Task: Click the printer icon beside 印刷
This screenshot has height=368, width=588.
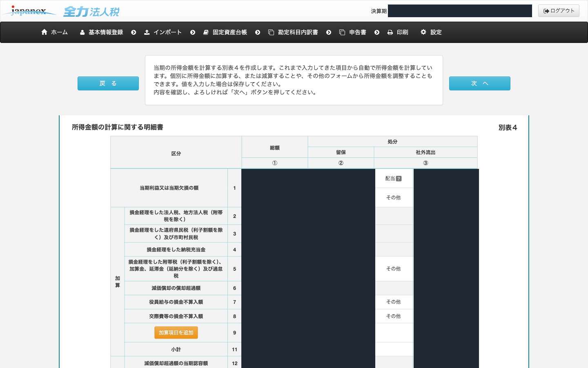Action: pyautogui.click(x=390, y=32)
